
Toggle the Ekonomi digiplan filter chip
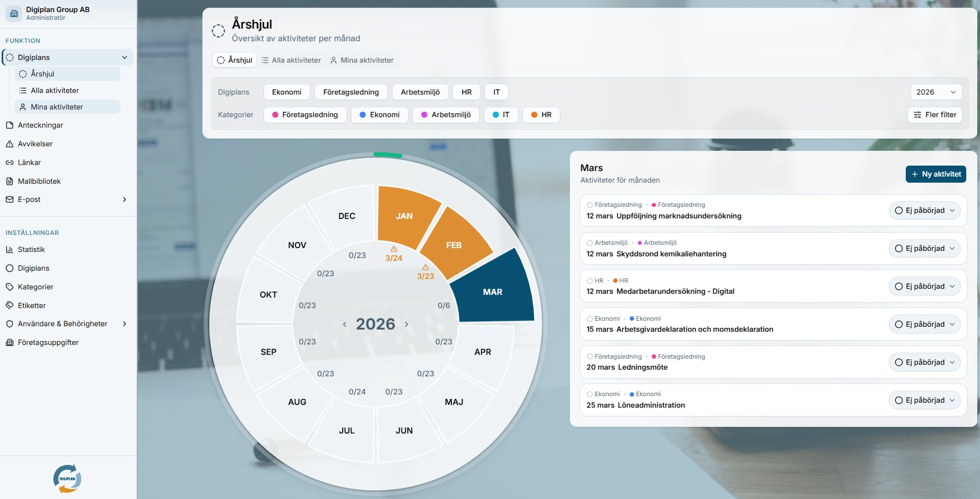(x=287, y=92)
